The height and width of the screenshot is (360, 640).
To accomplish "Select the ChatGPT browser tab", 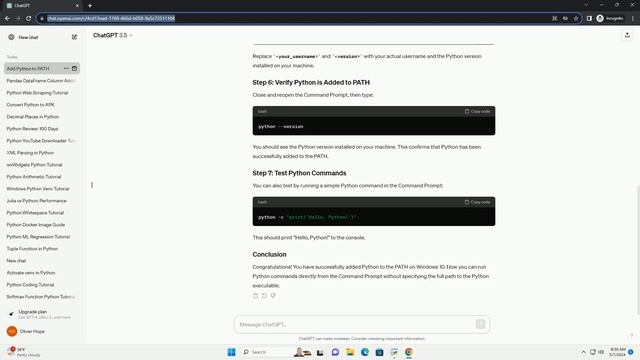I will point(42,6).
